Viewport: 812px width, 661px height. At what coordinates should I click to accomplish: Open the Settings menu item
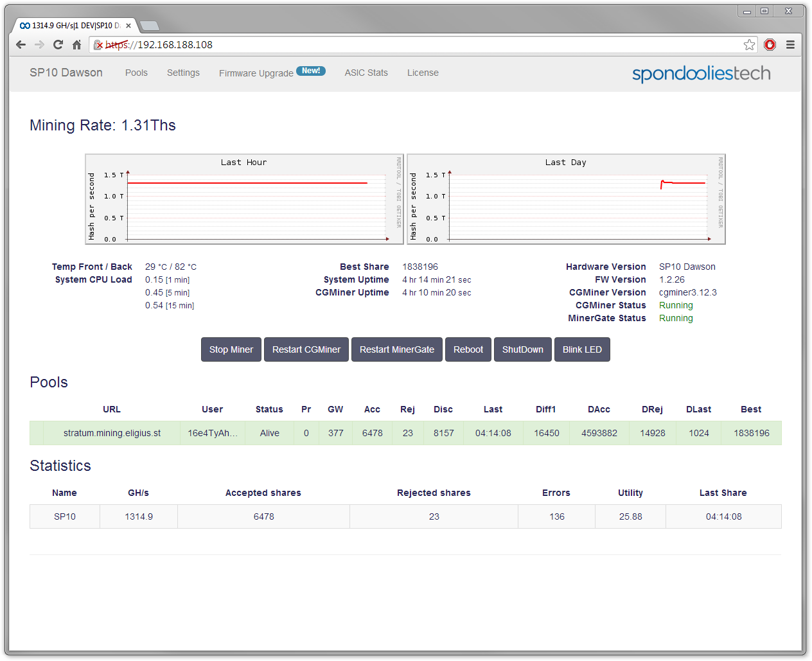(183, 73)
